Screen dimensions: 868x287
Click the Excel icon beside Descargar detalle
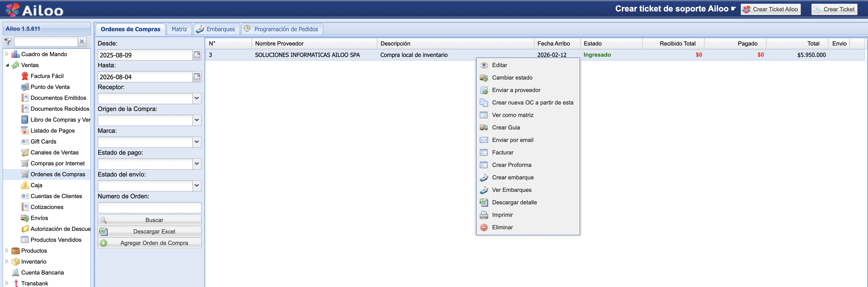(484, 202)
